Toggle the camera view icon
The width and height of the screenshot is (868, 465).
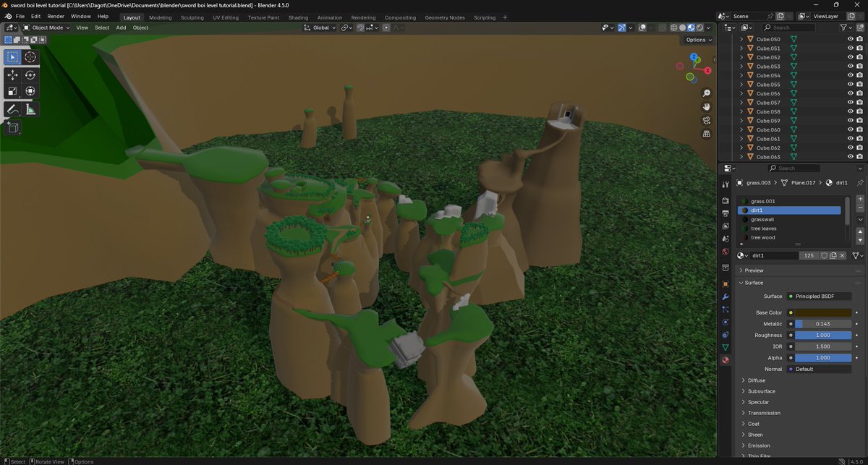(707, 120)
